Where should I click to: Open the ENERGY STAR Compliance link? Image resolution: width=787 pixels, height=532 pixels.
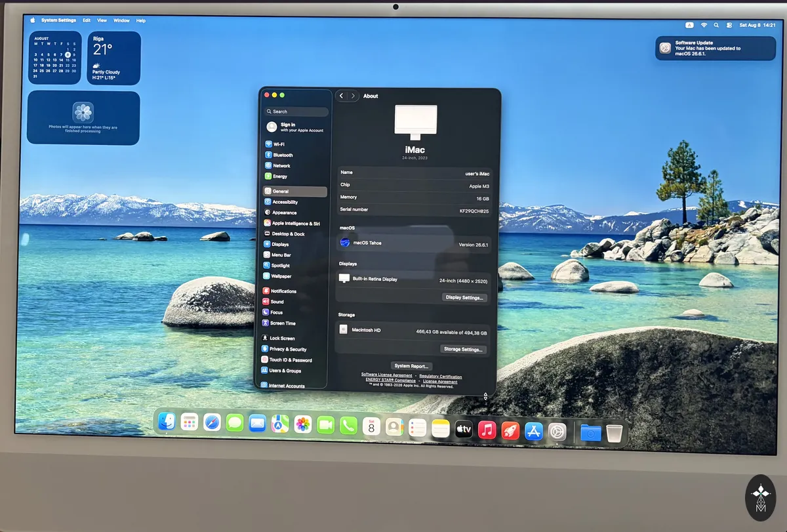coord(391,380)
